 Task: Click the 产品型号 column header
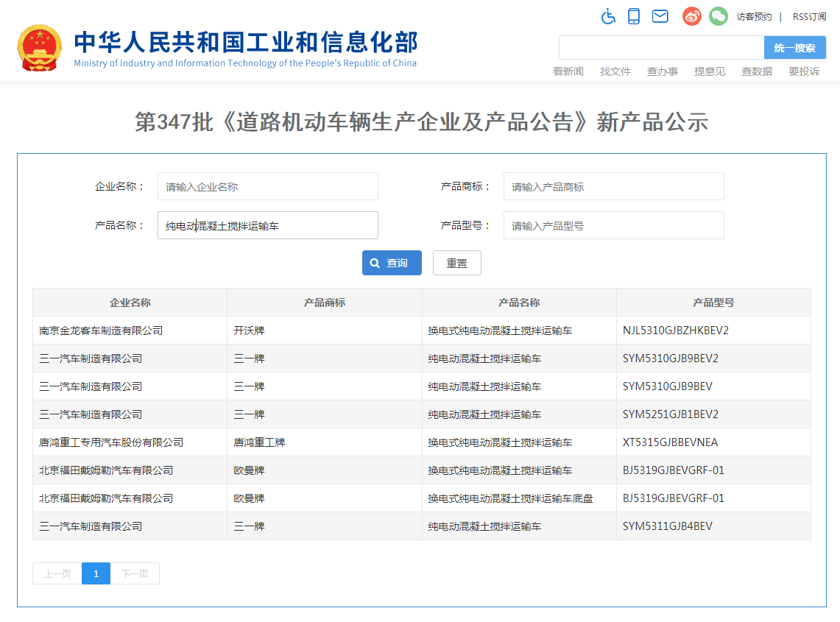713,303
